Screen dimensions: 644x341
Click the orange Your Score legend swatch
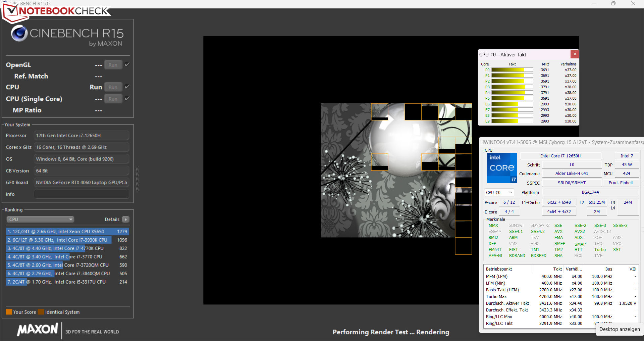(9, 312)
